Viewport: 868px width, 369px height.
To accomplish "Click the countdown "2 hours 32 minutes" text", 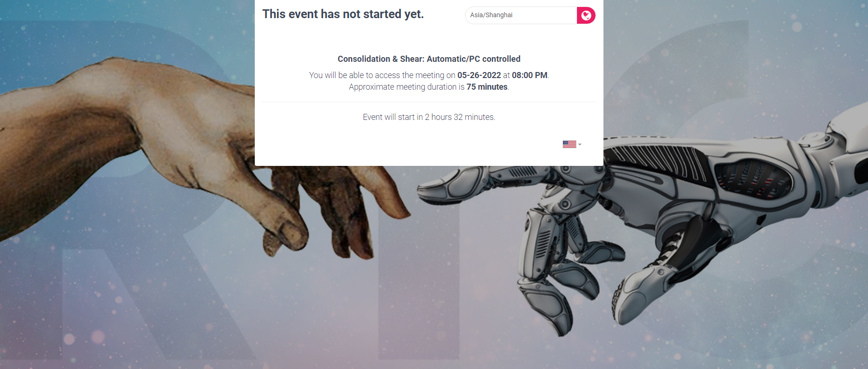I will point(459,117).
